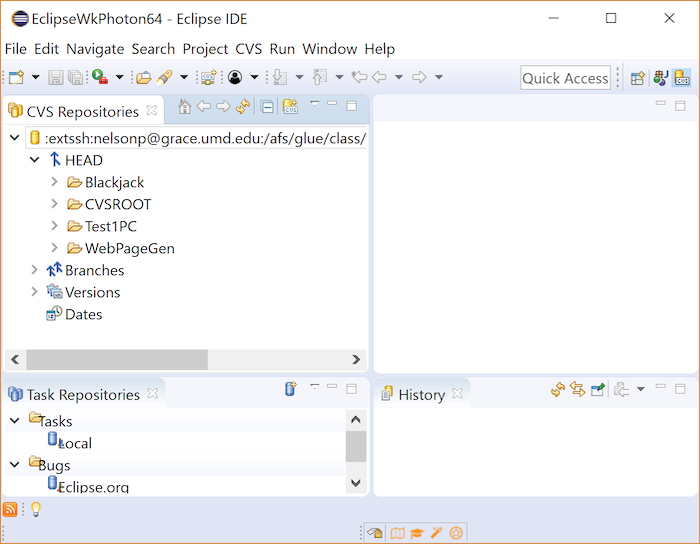Open the Navigate menu
Image resolution: width=700 pixels, height=544 pixels.
tap(95, 49)
